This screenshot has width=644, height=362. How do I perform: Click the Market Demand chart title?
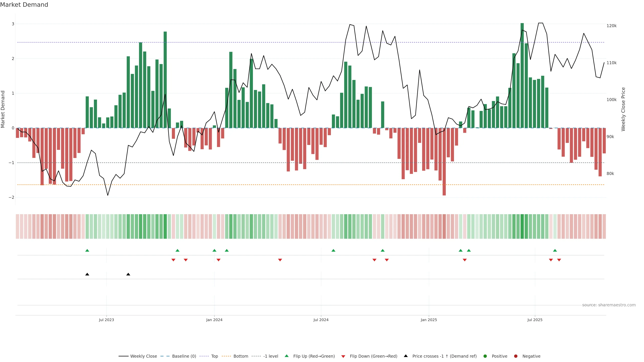[24, 5]
